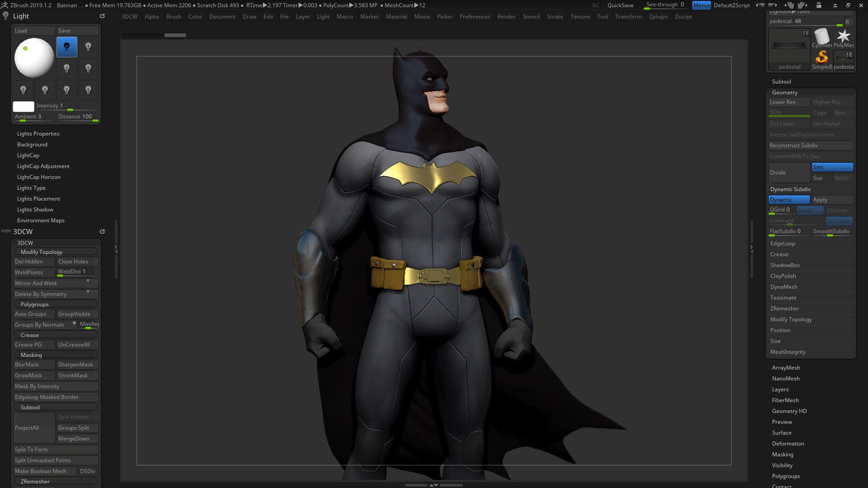This screenshot has width=868, height=488.
Task: Collapse the 3DCW Polygroups header
Action: coord(56,305)
